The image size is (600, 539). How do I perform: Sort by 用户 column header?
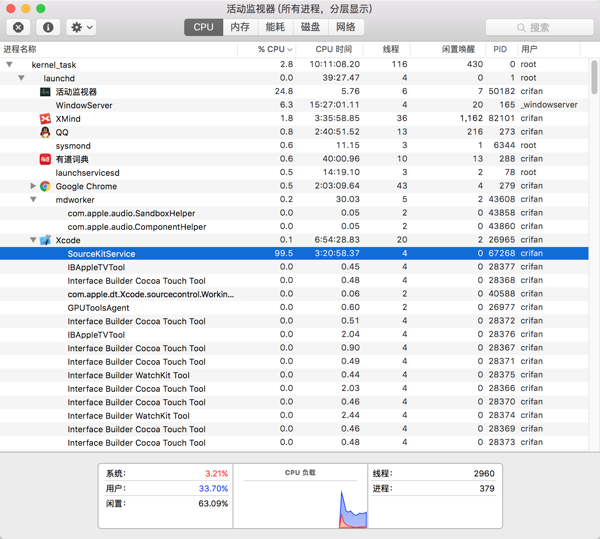(549, 49)
